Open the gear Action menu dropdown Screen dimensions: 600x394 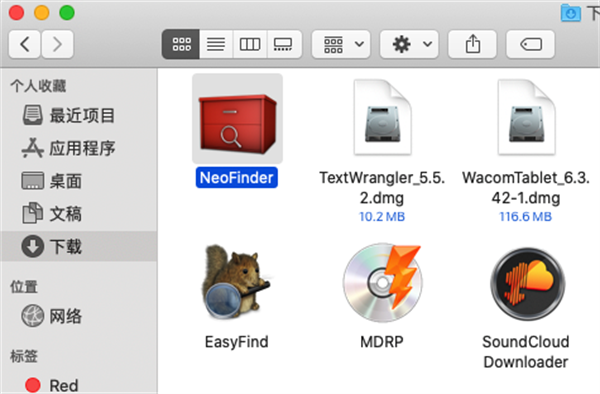[x=409, y=44]
